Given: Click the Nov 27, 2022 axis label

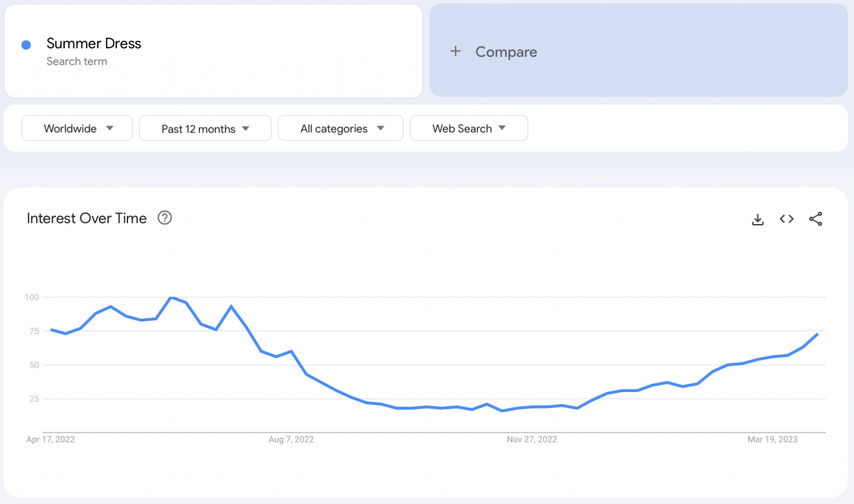Looking at the screenshot, I should point(532,439).
